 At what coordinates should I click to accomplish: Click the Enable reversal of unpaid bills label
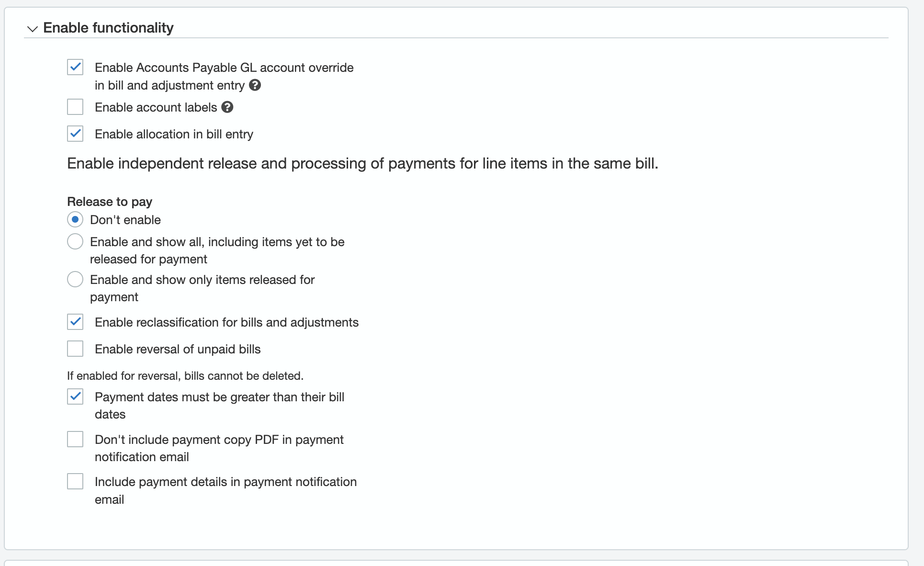tap(178, 349)
